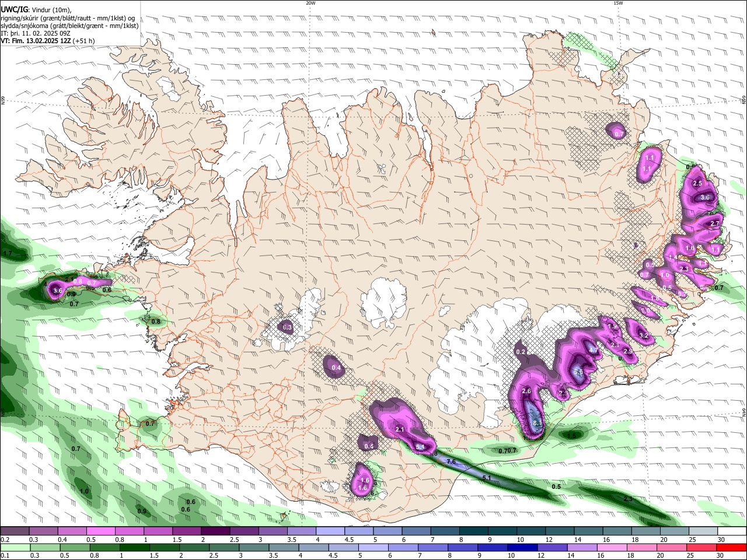The height and width of the screenshot is (560, 747).
Task: Click the initial time 'IT: þri. 11. 02. 2025 09Z'
Action: (x=36, y=33)
